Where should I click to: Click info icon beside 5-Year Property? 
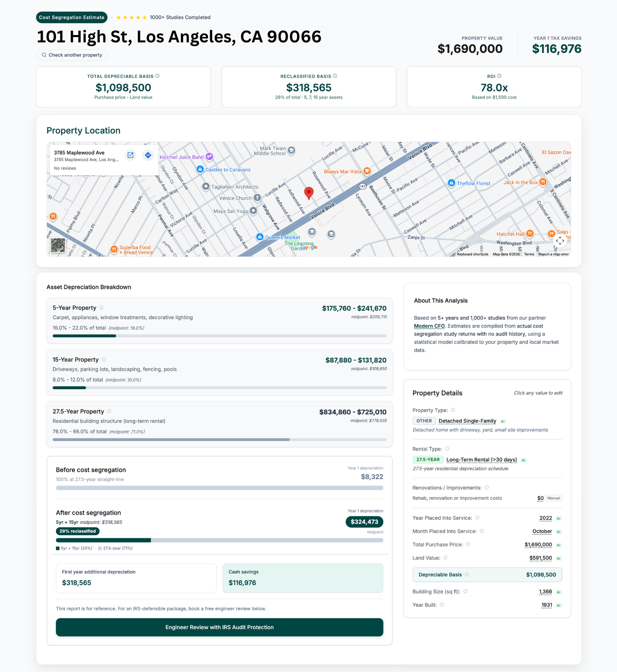(101, 307)
